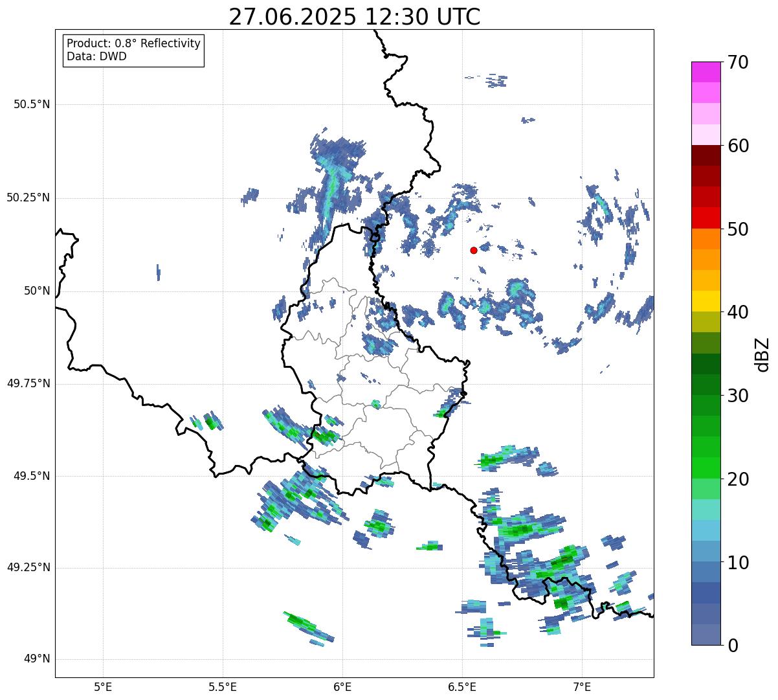Click the 5°E longitude label
The image size is (778, 700).
tap(103, 686)
